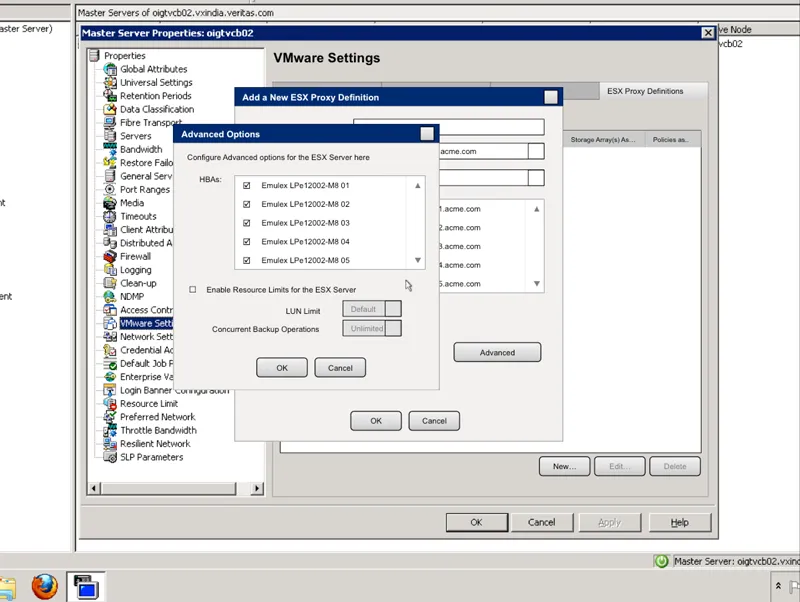Click the Resource Limit tree icon
800x602 pixels.
[x=110, y=403]
